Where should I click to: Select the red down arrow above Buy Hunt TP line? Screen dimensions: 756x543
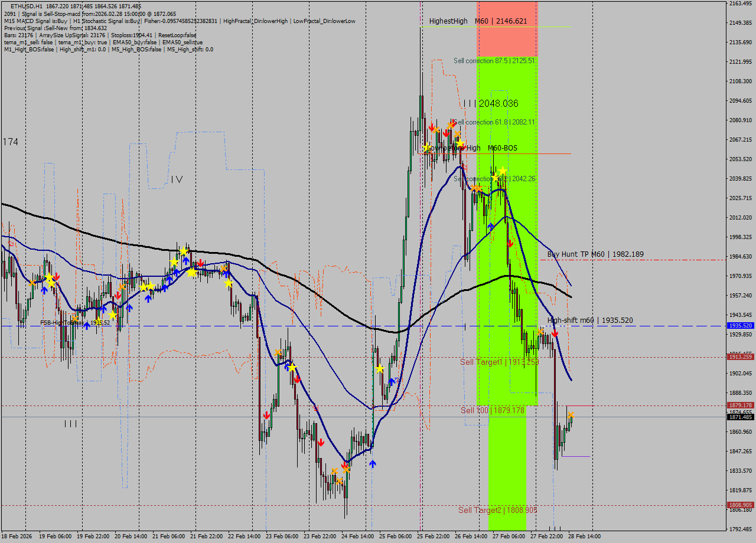click(510, 243)
